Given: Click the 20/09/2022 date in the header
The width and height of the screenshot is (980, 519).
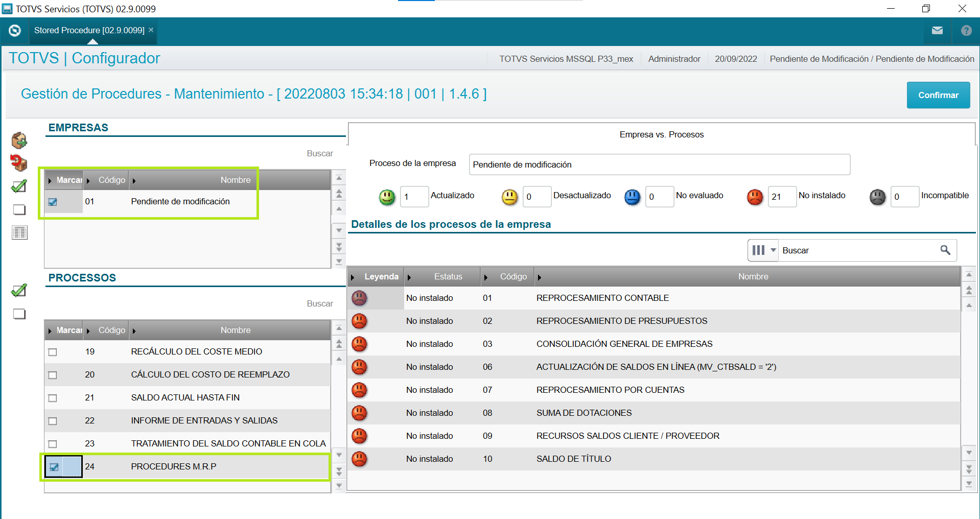Looking at the screenshot, I should click(736, 59).
